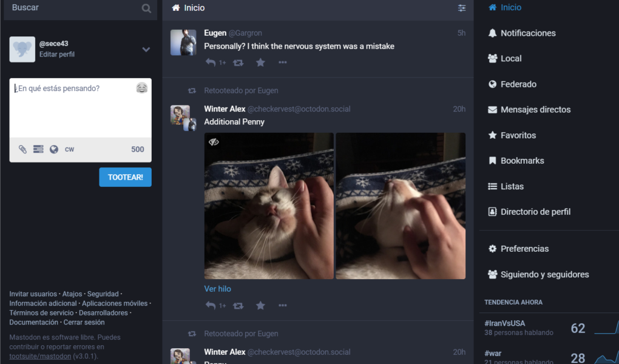Viewport: 619px width, 364px height.
Task: Toggle the CW content warning
Action: point(69,149)
